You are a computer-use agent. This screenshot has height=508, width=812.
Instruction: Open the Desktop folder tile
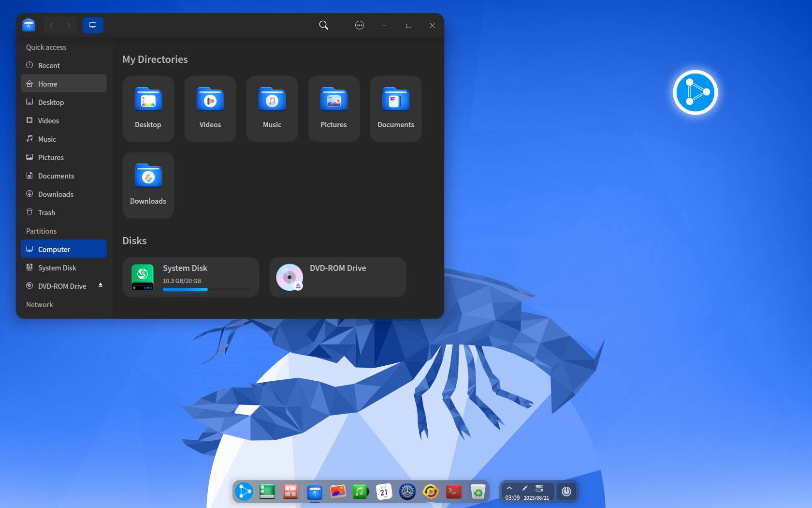coord(148,108)
